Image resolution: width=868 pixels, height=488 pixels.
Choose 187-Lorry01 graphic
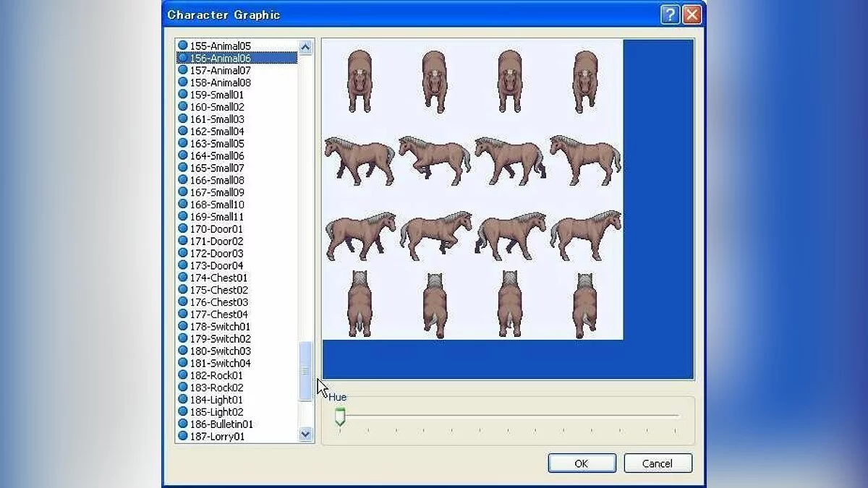[237, 437]
